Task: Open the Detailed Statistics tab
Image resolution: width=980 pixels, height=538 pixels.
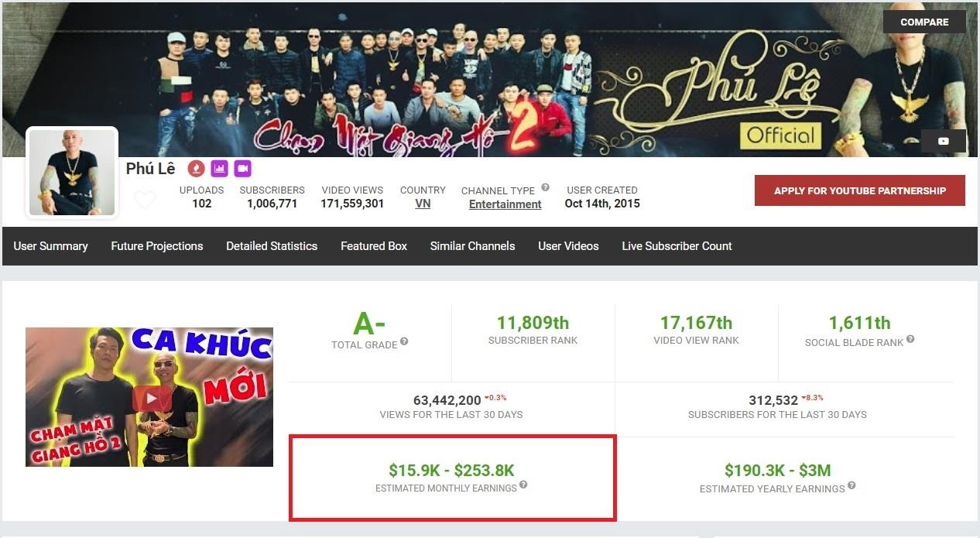Action: 272,246
